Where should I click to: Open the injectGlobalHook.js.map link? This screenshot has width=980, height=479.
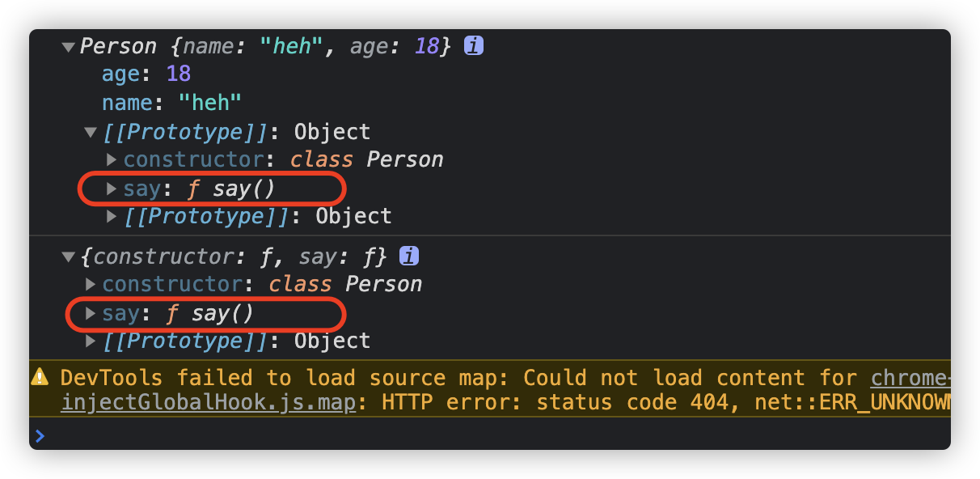click(208, 402)
